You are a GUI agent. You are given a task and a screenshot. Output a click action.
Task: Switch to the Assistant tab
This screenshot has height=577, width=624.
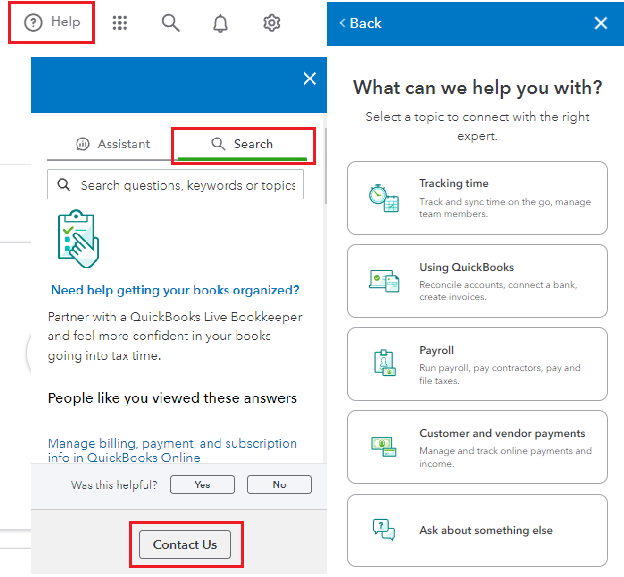113,144
